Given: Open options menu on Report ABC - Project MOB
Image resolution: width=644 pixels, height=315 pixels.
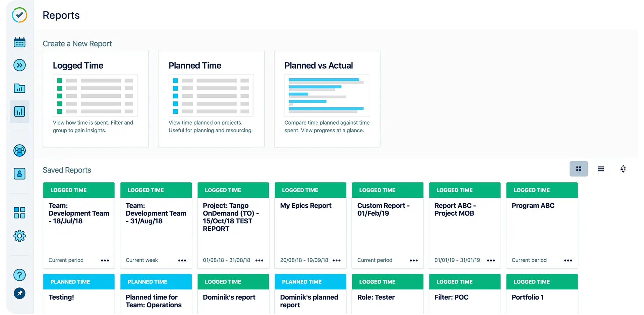Looking at the screenshot, I should point(491,260).
